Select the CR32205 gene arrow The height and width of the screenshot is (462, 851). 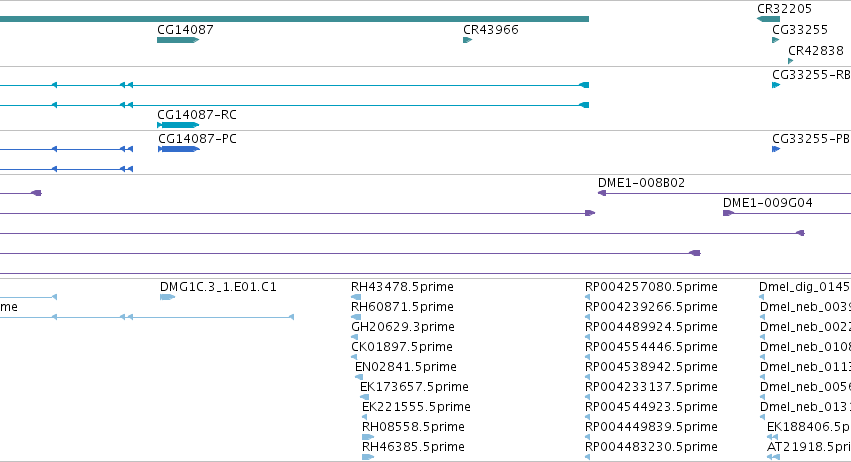tap(768, 19)
